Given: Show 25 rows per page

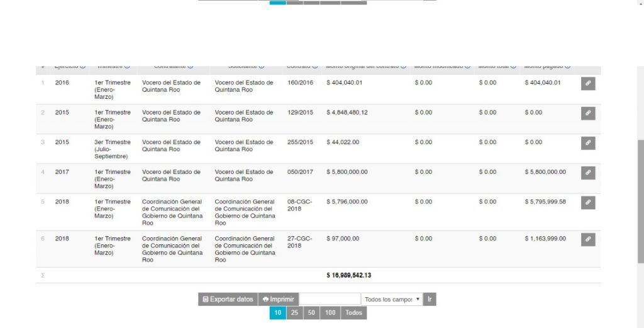Looking at the screenshot, I should click(294, 313).
